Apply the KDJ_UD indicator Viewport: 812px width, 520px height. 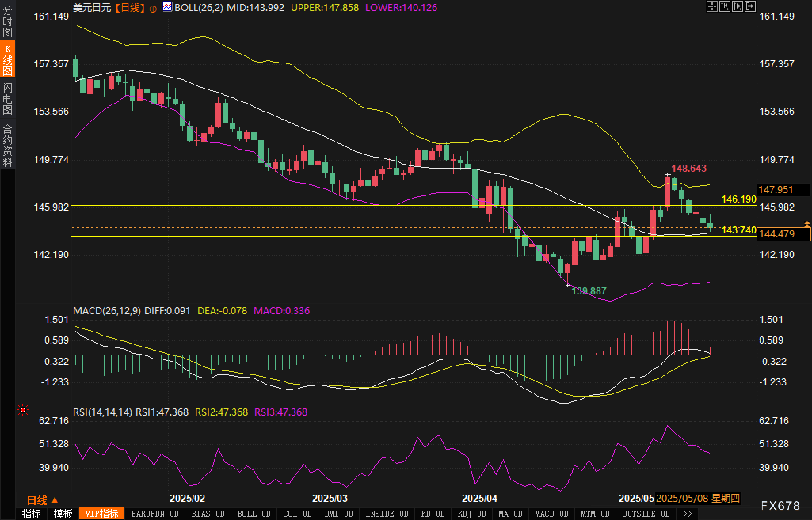[x=471, y=514]
